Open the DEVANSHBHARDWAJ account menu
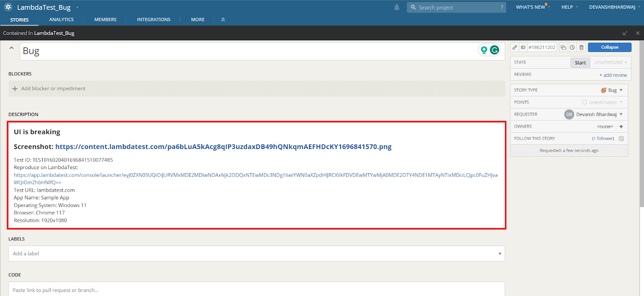Screen dimensions: 644x296 (615, 7)
